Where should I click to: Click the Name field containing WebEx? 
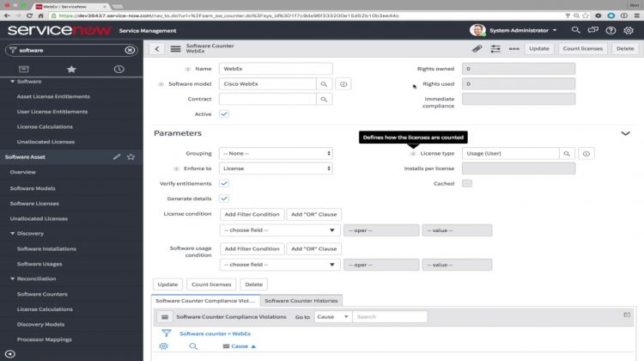(x=276, y=69)
